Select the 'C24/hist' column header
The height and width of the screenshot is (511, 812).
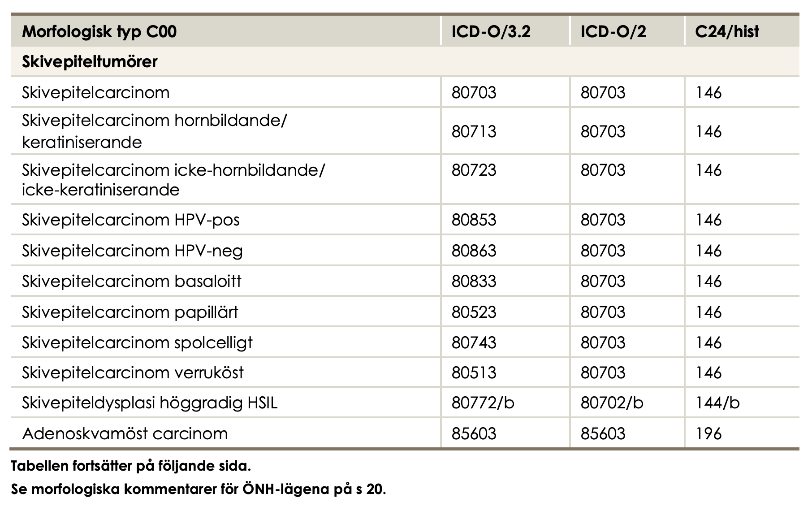point(727,32)
